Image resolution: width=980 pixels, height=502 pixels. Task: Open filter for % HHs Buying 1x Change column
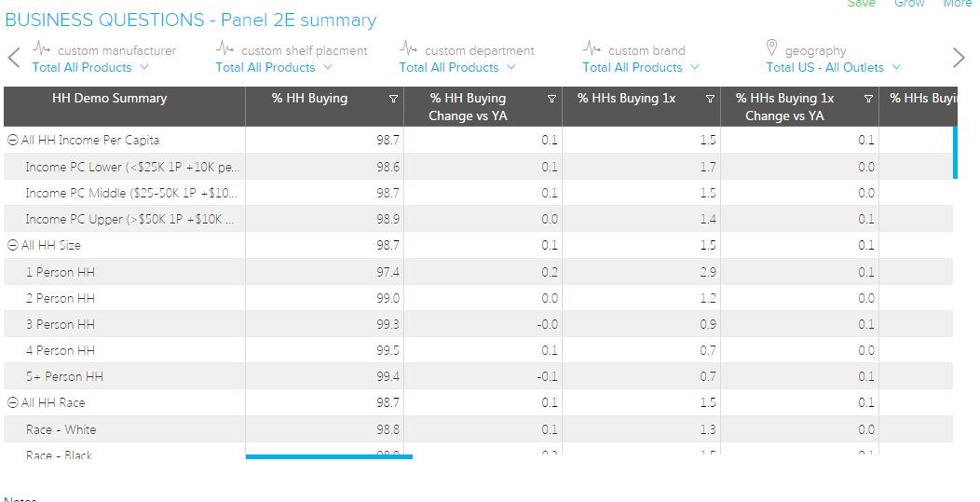click(x=868, y=99)
